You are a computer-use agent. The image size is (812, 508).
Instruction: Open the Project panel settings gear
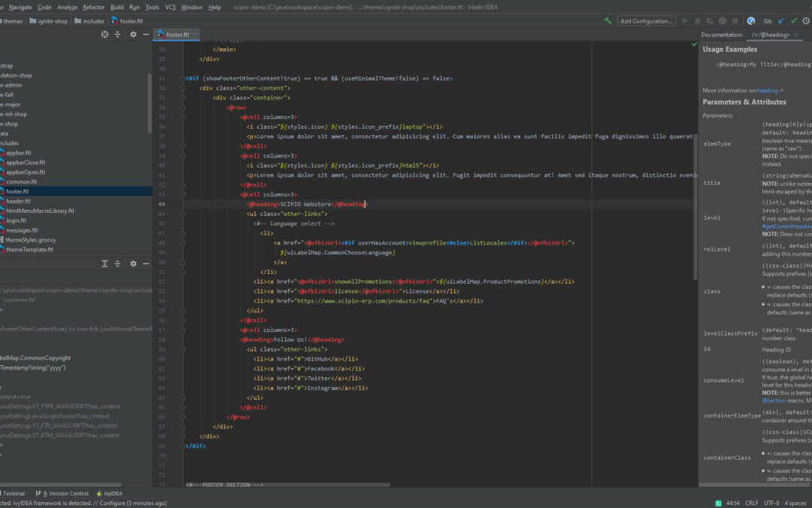click(133, 34)
